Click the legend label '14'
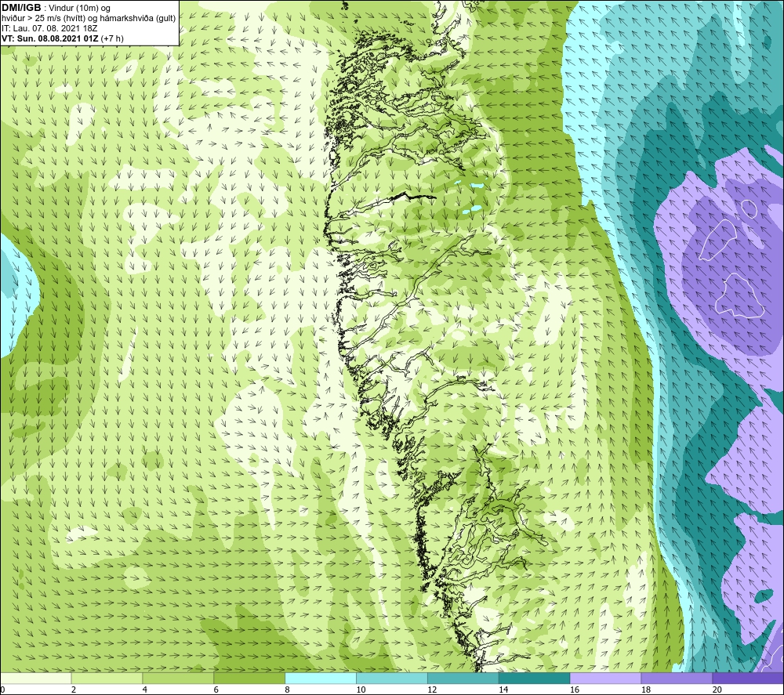Screen dimensions: 784x695 pos(503,690)
